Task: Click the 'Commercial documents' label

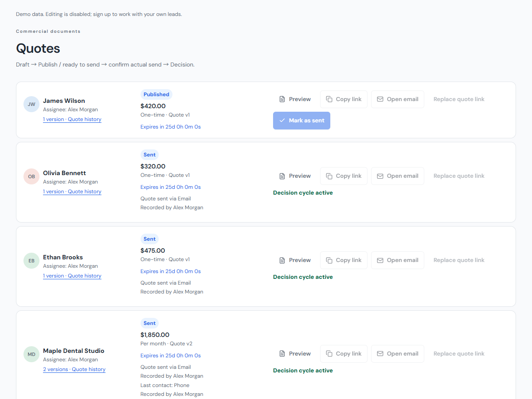Action: (x=48, y=31)
